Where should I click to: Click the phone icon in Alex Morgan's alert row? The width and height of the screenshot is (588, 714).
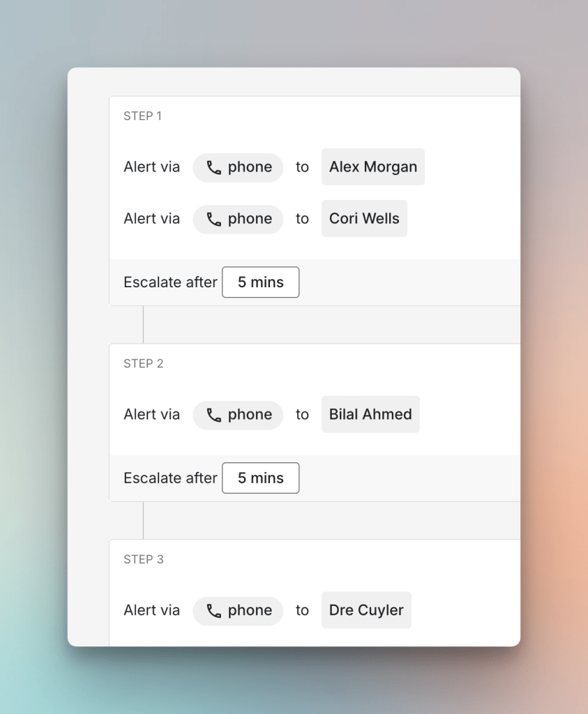[214, 167]
